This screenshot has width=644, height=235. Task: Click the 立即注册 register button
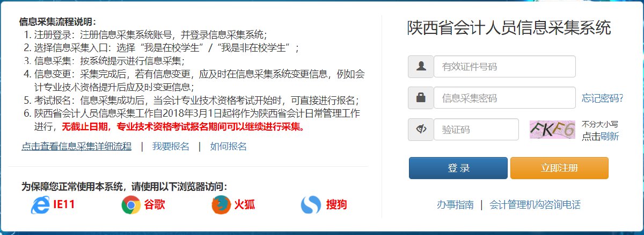click(x=559, y=168)
